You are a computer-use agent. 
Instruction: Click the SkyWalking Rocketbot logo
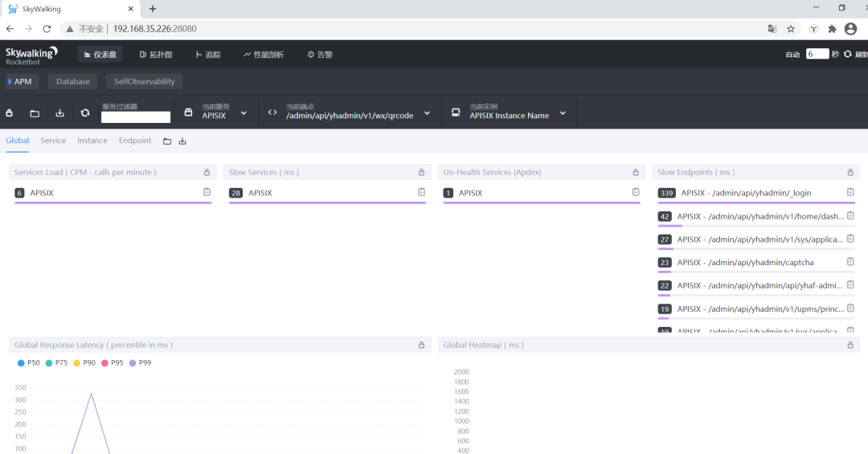point(31,55)
